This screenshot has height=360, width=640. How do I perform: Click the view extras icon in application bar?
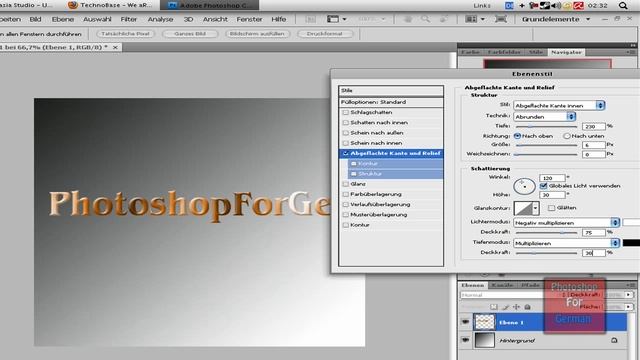pos(333,19)
